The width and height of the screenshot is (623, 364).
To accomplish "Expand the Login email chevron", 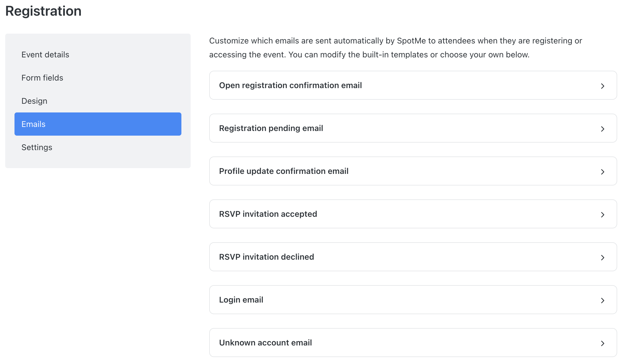I will (603, 300).
